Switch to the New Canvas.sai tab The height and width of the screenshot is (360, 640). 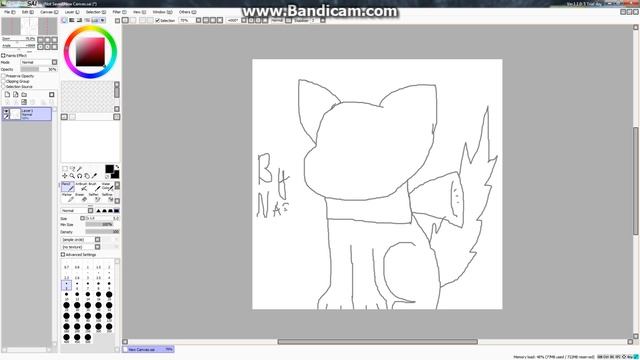[x=148, y=349]
